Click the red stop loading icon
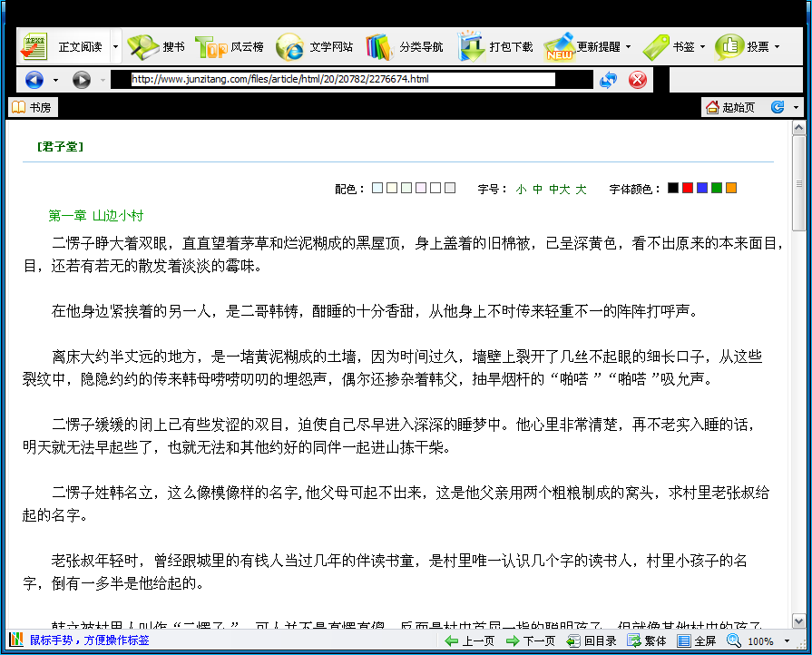The height and width of the screenshot is (655, 812). 638,80
